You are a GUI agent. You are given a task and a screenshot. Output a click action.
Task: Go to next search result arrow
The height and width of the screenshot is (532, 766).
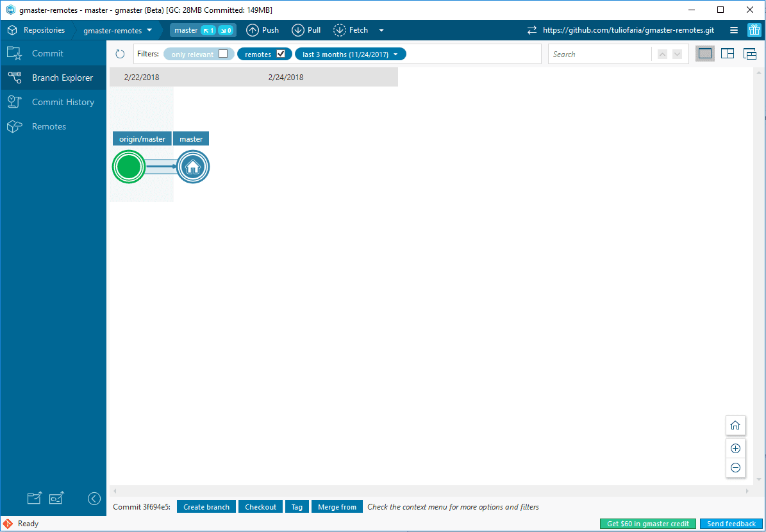click(677, 54)
